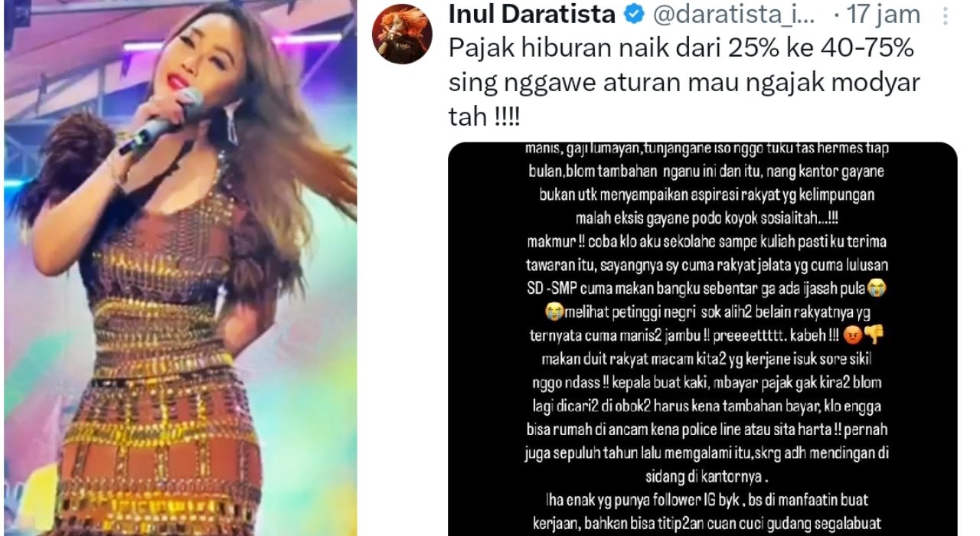
Task: Open Inul Daratista's round profile avatar
Action: (401, 33)
